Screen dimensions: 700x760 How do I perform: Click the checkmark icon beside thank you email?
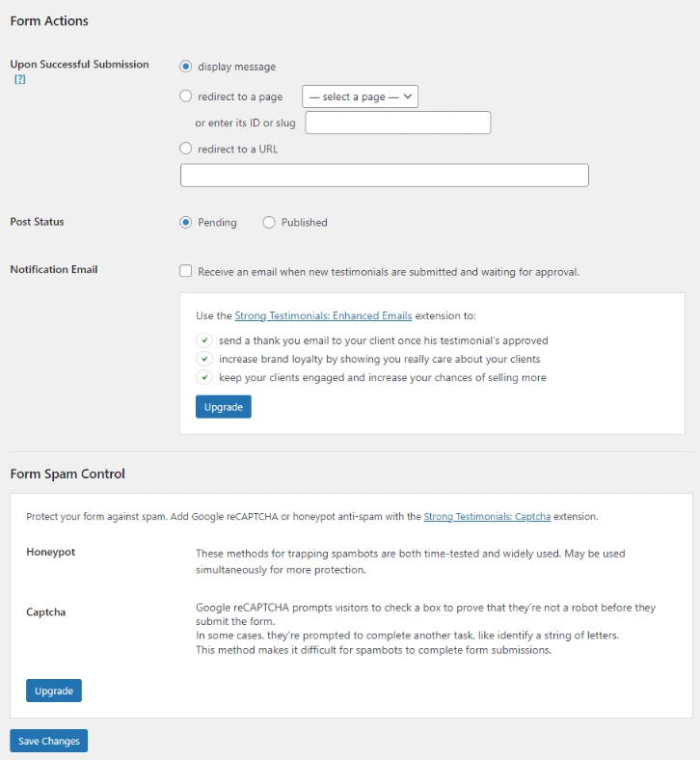[204, 340]
